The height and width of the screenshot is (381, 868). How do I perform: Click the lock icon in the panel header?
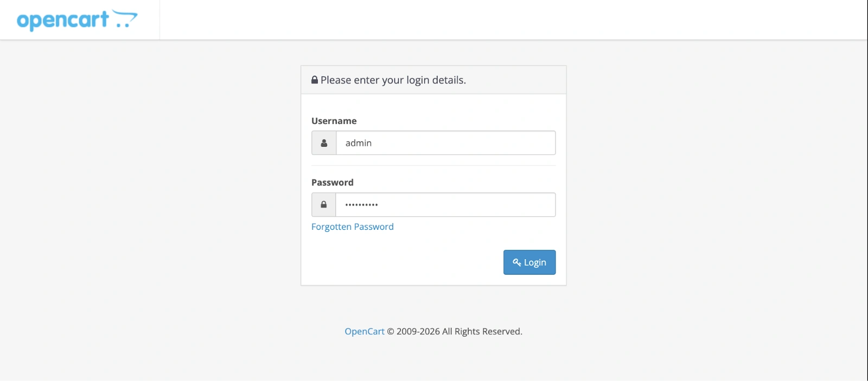[315, 79]
